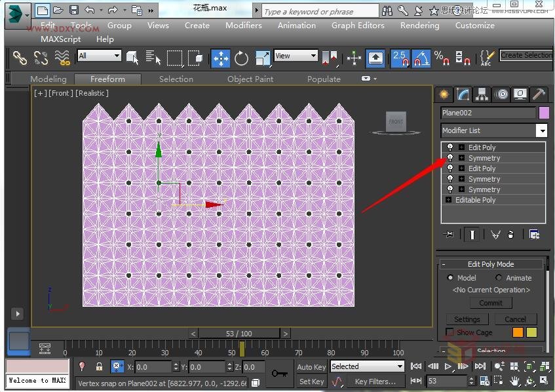
Task: Select the Animate radio button
Action: pos(499,278)
